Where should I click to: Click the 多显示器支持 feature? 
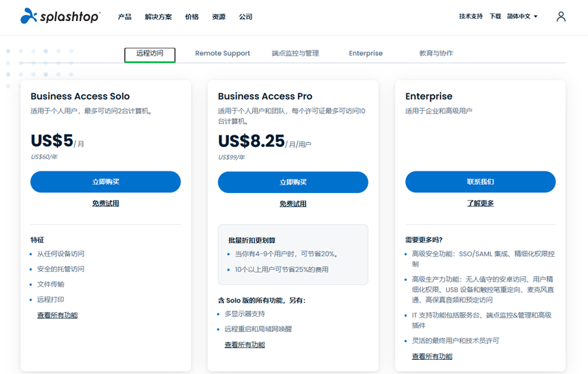coord(245,314)
